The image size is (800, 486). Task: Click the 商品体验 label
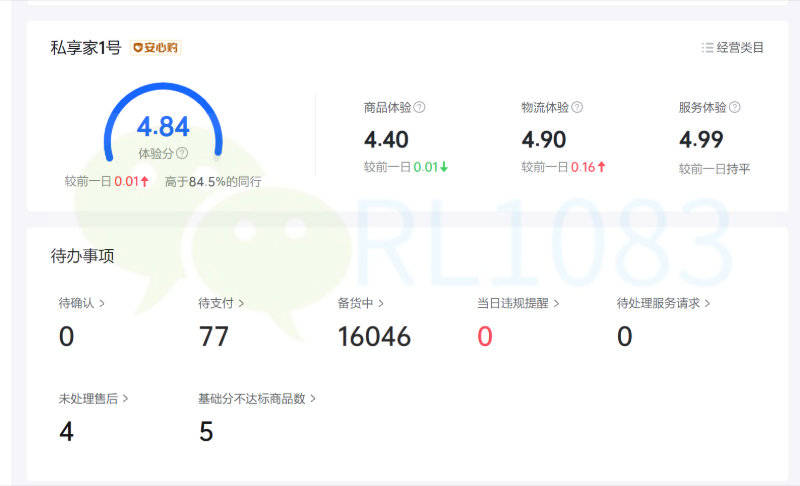[x=387, y=107]
